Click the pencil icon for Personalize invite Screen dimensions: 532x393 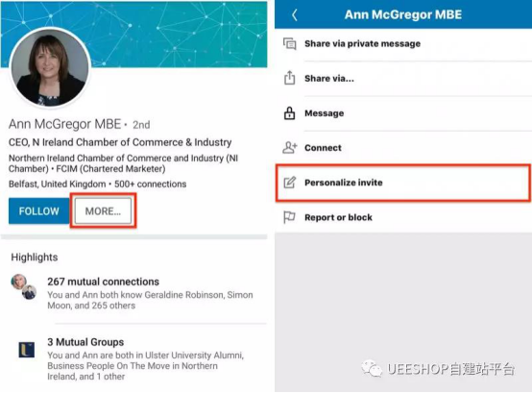[290, 183]
